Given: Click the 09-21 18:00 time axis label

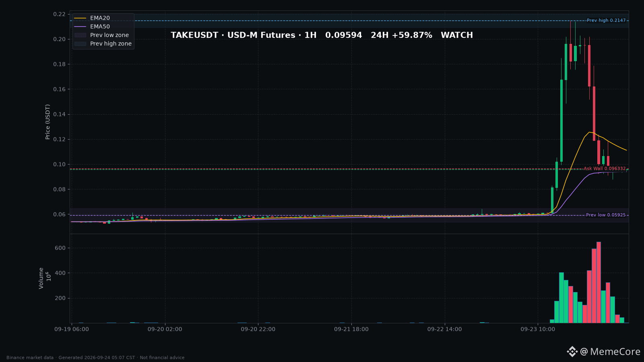Looking at the screenshot, I should (x=351, y=329).
